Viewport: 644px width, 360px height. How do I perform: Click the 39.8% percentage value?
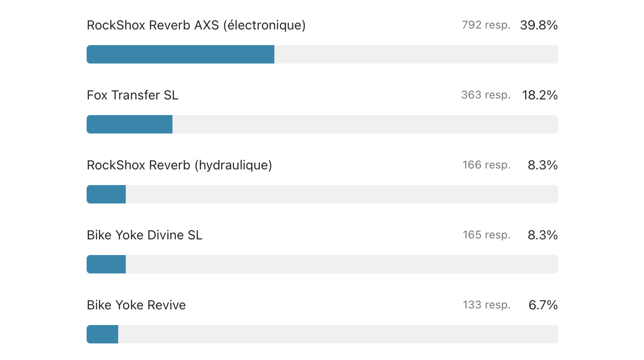click(x=539, y=25)
